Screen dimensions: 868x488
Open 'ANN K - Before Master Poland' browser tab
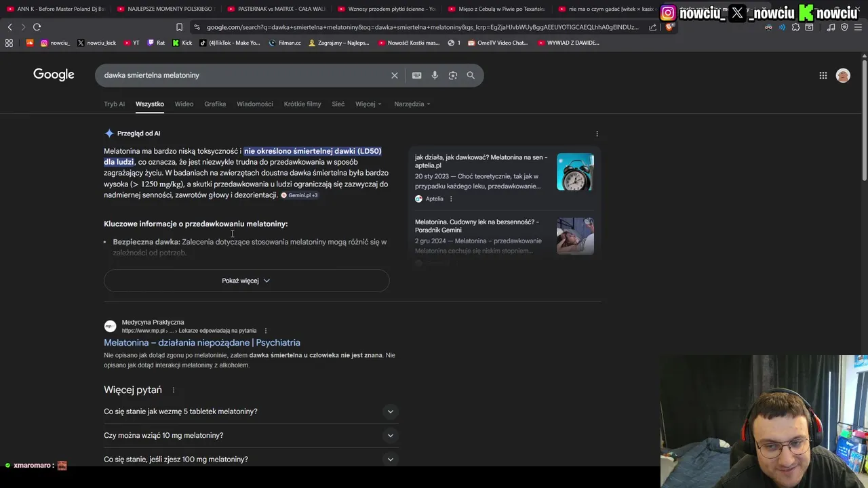pyautogui.click(x=56, y=9)
